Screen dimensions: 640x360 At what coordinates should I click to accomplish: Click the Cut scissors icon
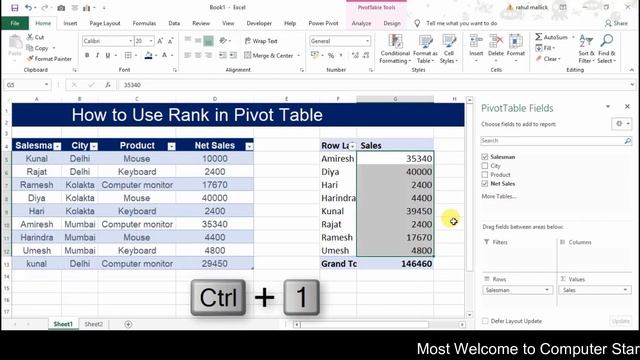[30, 37]
